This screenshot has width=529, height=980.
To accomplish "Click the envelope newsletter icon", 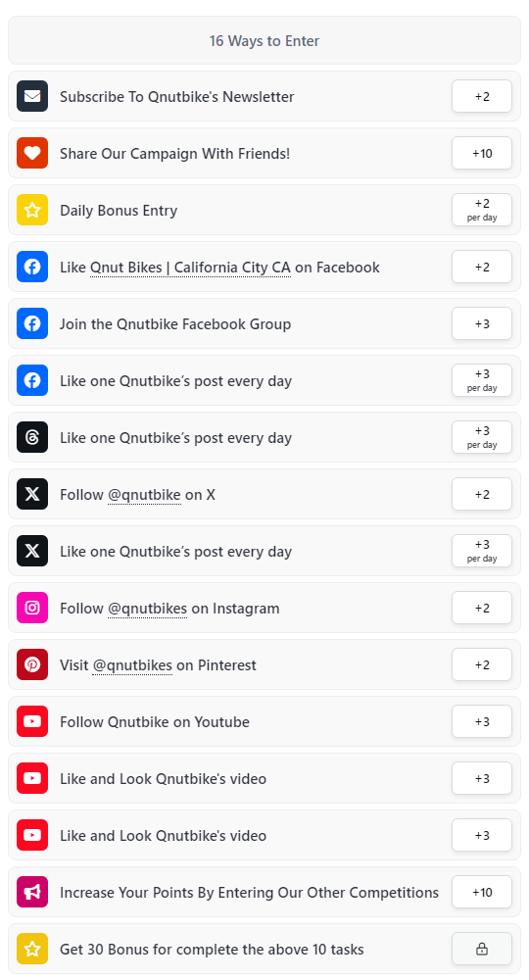I will [32, 96].
